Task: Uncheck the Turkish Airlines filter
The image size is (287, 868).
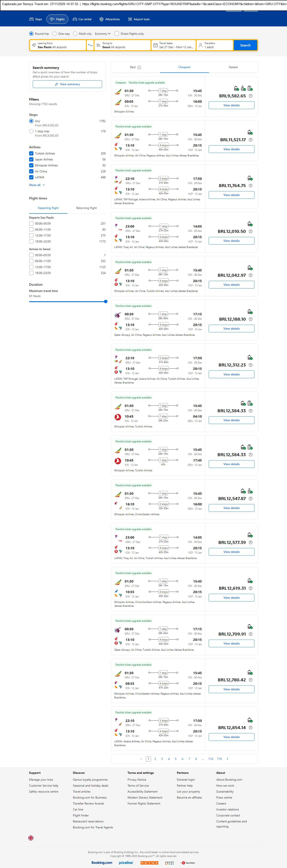Action: click(x=31, y=153)
